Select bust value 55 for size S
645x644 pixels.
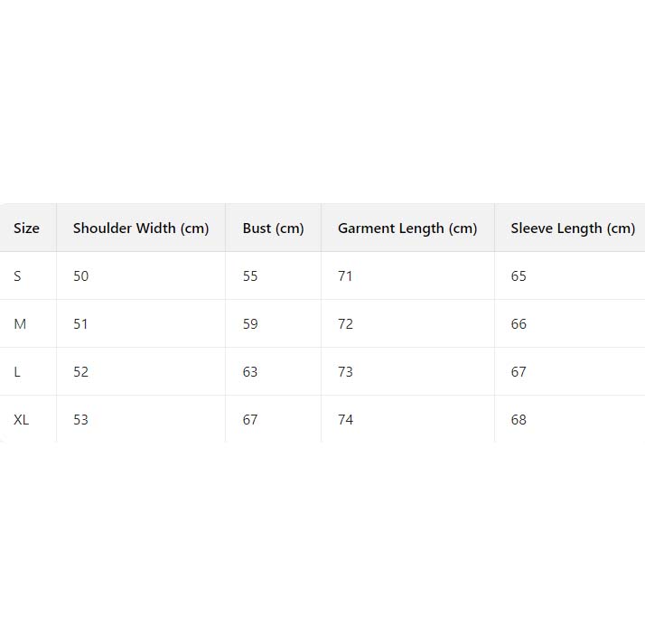[250, 276]
